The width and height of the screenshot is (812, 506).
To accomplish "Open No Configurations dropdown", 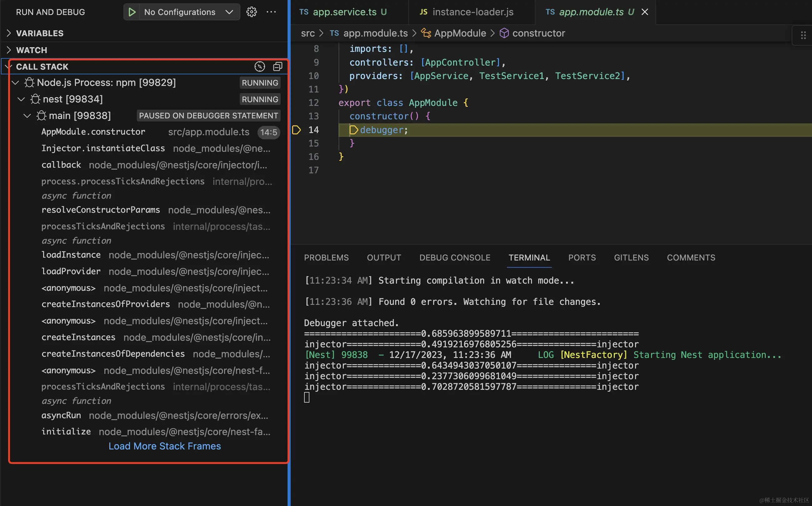I will coord(189,12).
